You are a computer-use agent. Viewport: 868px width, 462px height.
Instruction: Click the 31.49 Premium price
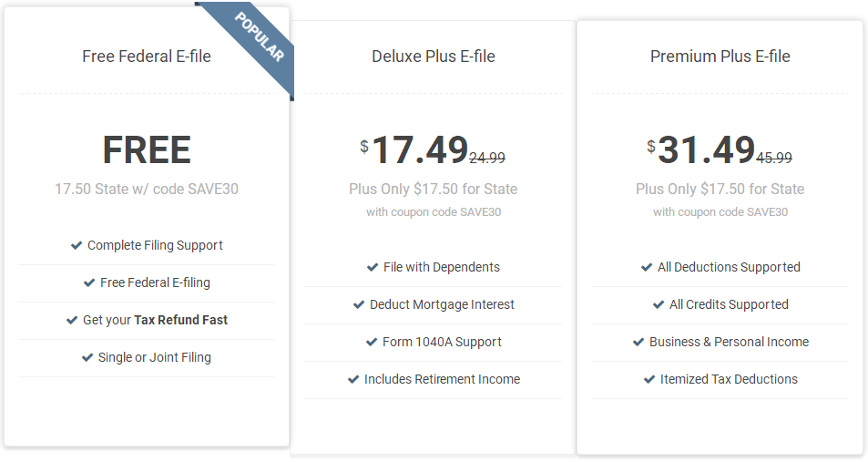(x=707, y=150)
